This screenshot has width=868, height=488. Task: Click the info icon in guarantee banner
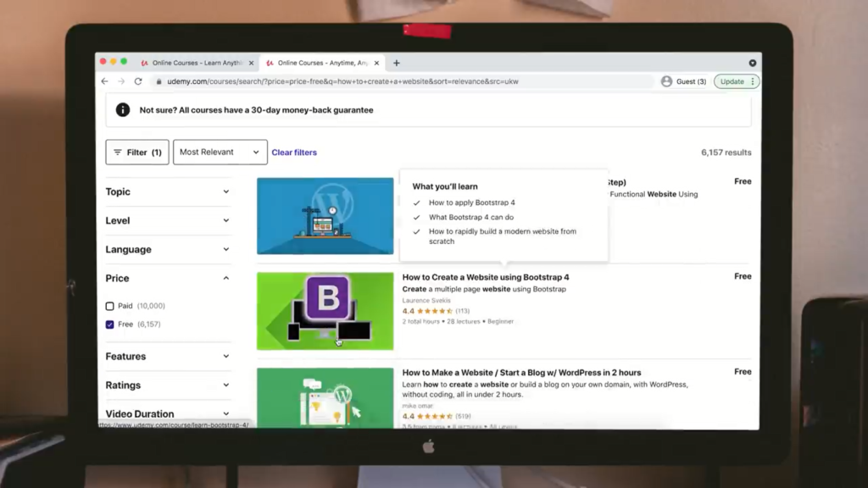[x=123, y=109]
